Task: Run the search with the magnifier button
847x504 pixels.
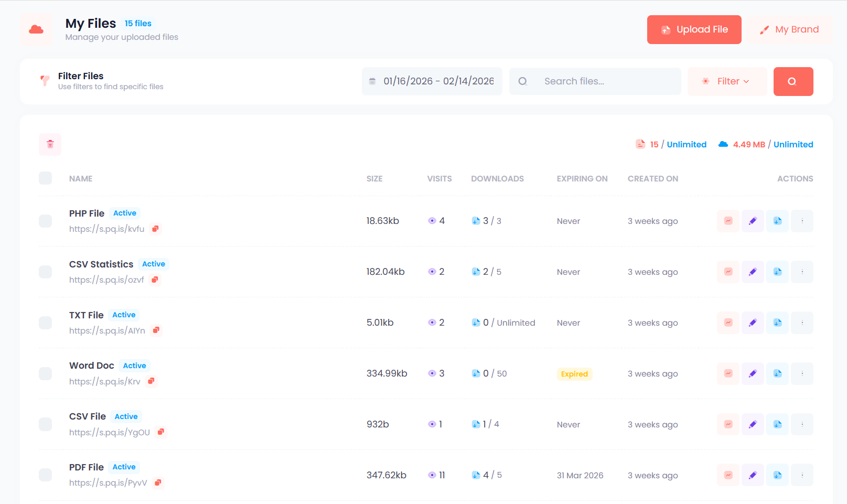Action: [793, 81]
